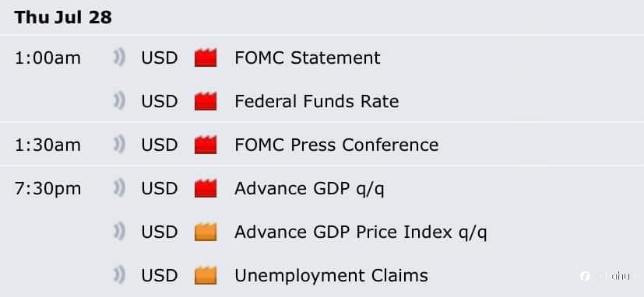This screenshot has width=644, height=297.
Task: Click the orange impact icon for Unemployment Claims
Action: click(206, 275)
